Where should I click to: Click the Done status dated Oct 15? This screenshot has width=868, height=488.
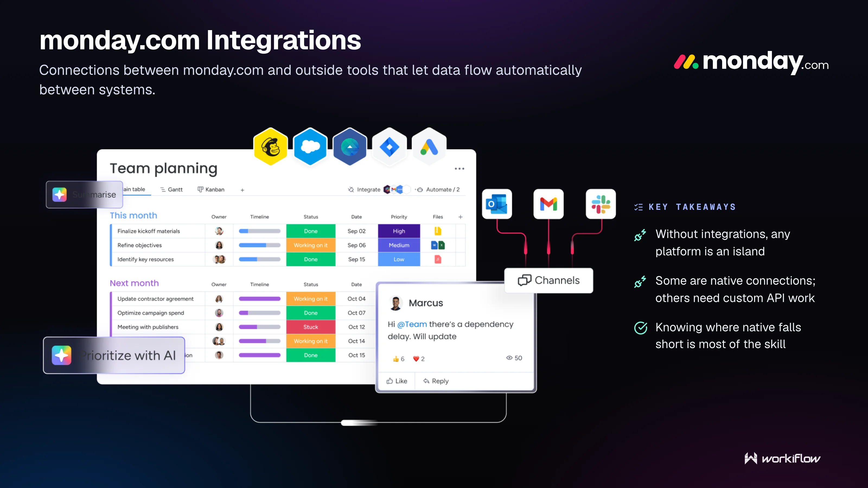tap(311, 355)
